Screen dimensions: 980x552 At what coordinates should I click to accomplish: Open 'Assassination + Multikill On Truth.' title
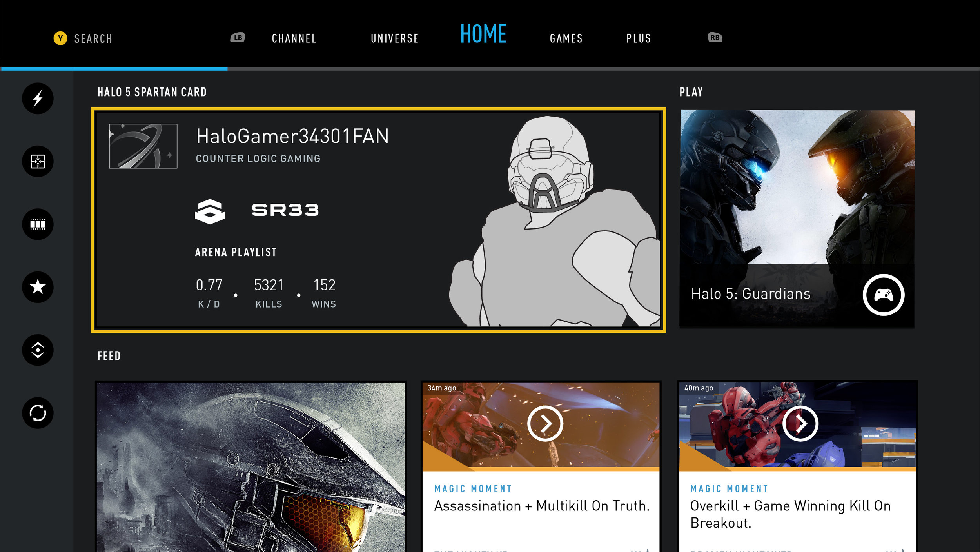click(542, 506)
